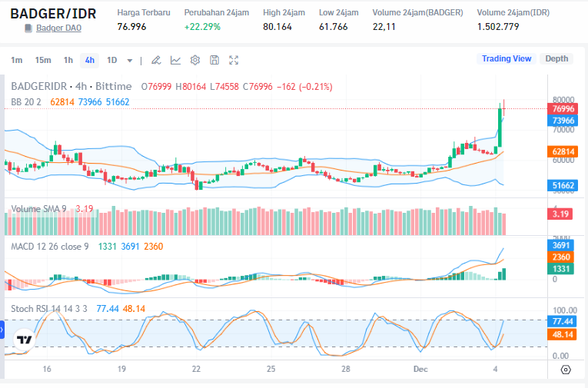Open the more timeframes dropdown arrow
This screenshot has height=388, width=588.
click(130, 61)
